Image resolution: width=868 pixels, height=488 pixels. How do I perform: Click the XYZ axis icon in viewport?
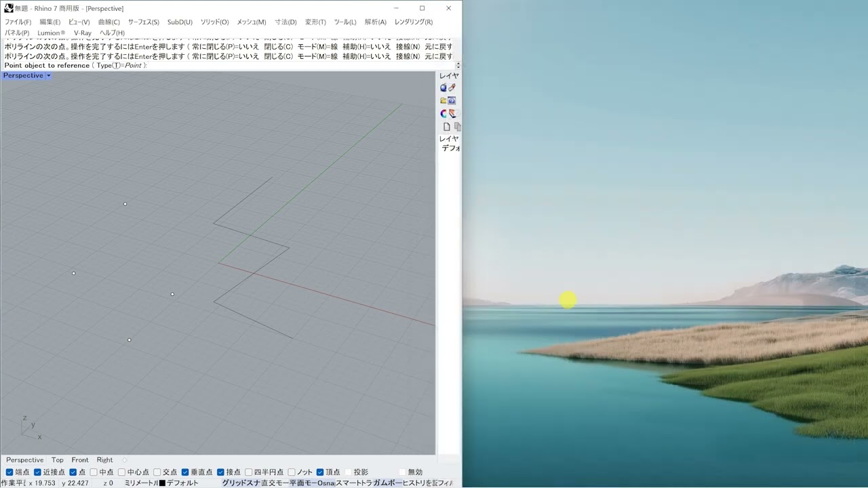coord(31,427)
